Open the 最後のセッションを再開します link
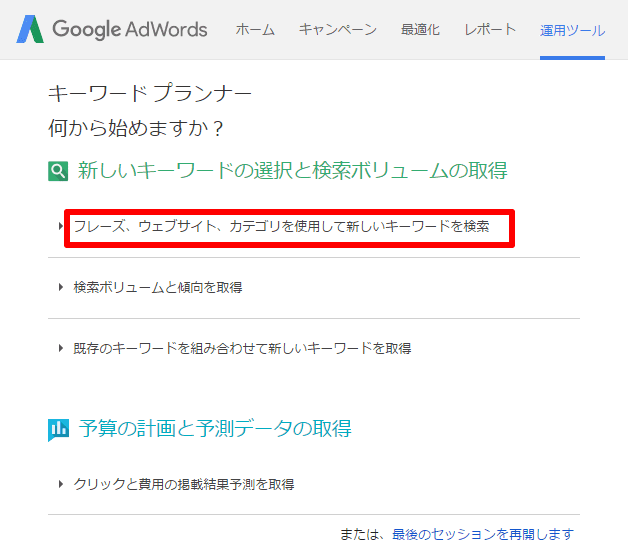628x560 pixels. pos(483,534)
